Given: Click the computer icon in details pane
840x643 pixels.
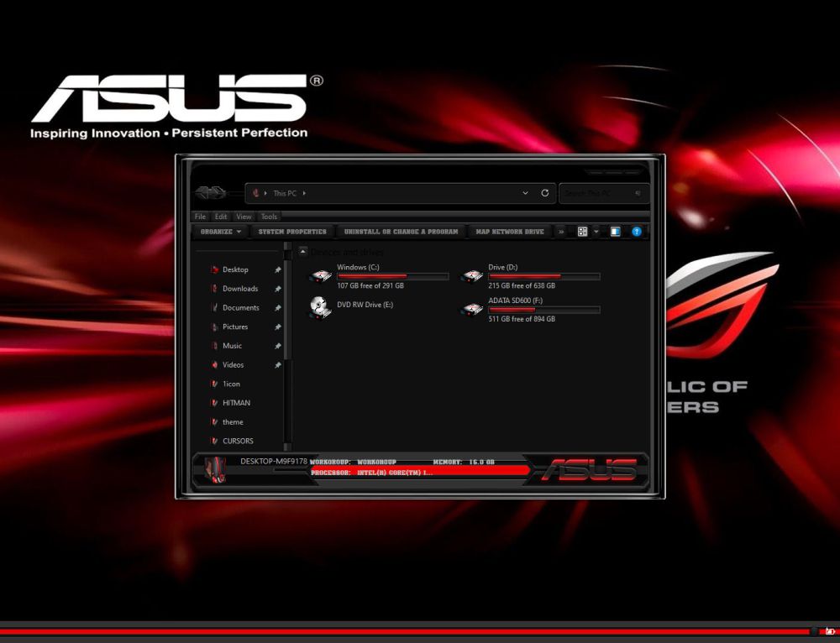Looking at the screenshot, I should pyautogui.click(x=216, y=472).
